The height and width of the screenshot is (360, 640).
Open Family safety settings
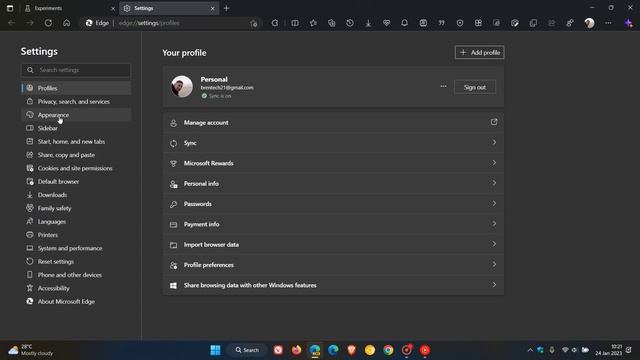tap(76, 208)
